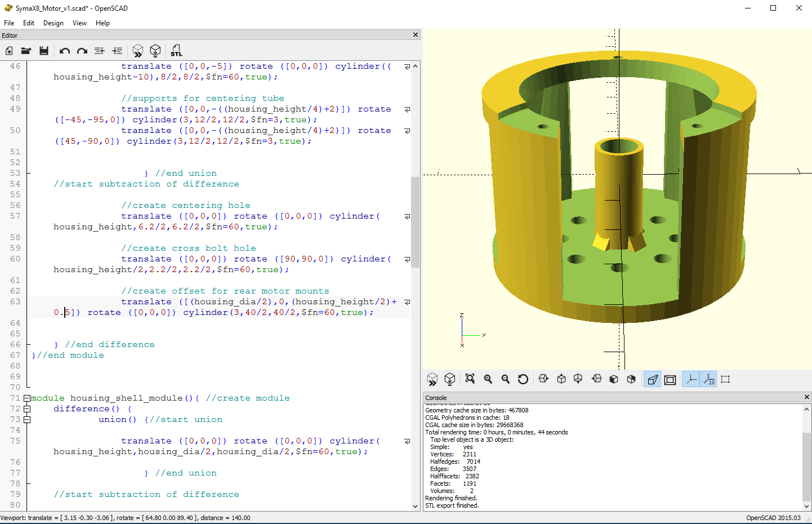The image size is (812, 524).
Task: Click the console scrollbar down arrow
Action: 806,505
